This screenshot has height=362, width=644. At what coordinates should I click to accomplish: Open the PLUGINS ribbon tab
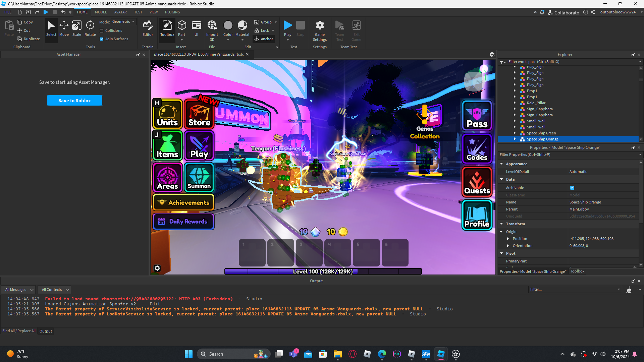(x=172, y=12)
